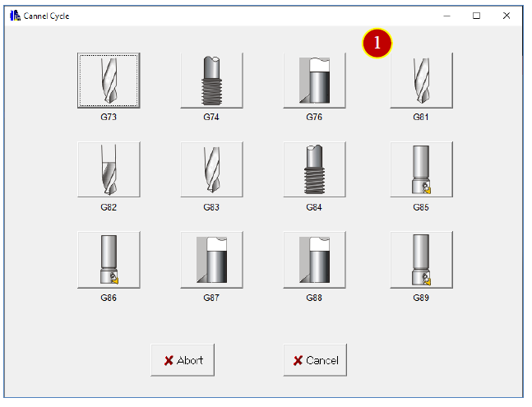532x407 pixels.
Task: Click the Cancel button
Action: click(315, 360)
